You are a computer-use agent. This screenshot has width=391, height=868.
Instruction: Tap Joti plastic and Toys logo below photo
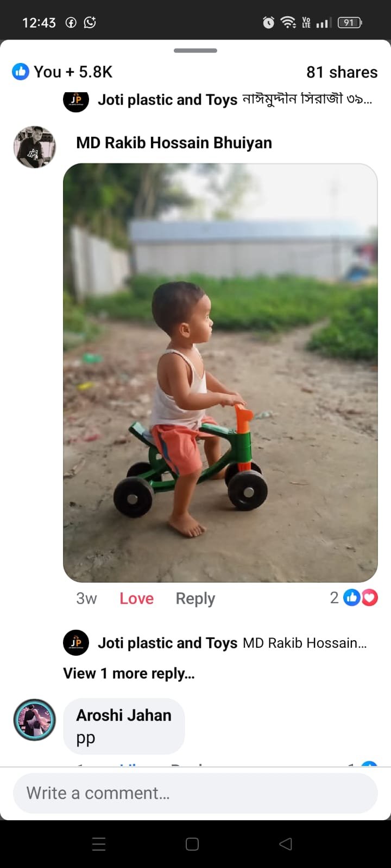tap(76, 643)
